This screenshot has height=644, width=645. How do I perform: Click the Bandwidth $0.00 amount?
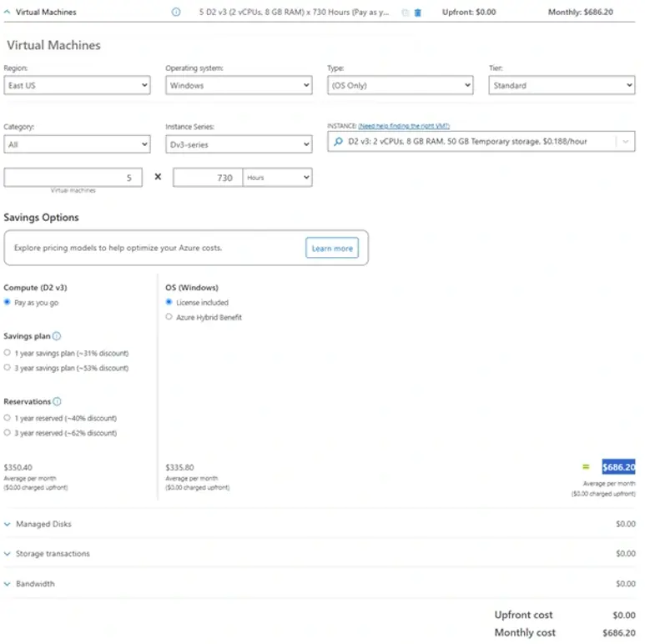click(x=625, y=584)
